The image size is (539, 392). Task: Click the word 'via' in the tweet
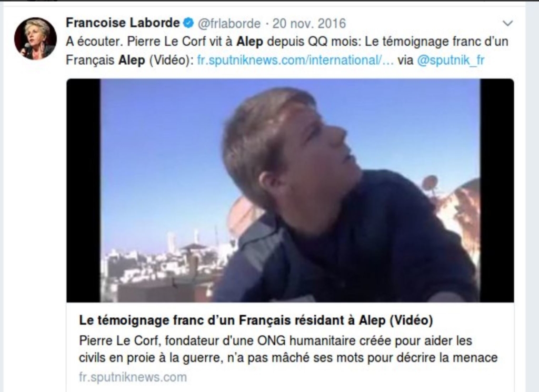tap(405, 60)
